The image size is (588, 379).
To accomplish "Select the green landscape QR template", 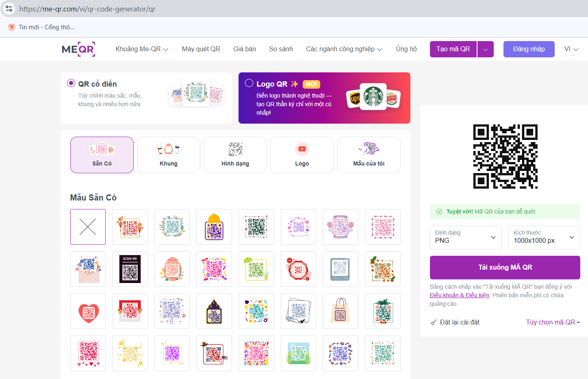I will [299, 353].
